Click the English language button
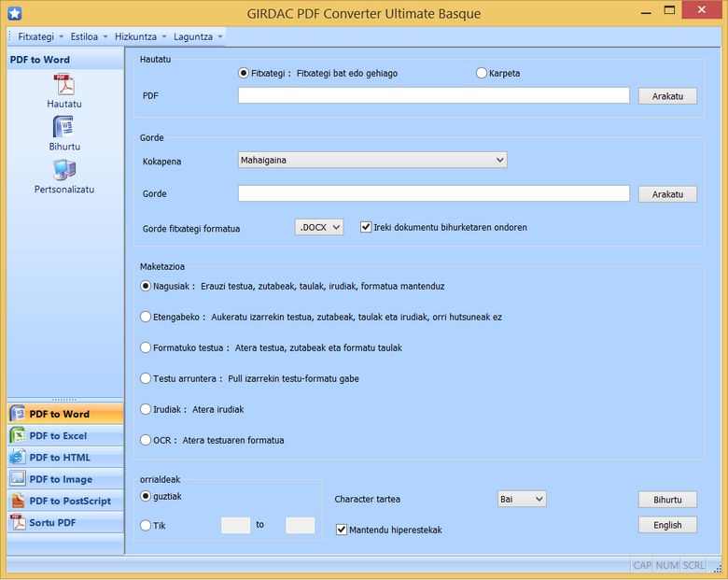This screenshot has width=728, height=580. 667,525
